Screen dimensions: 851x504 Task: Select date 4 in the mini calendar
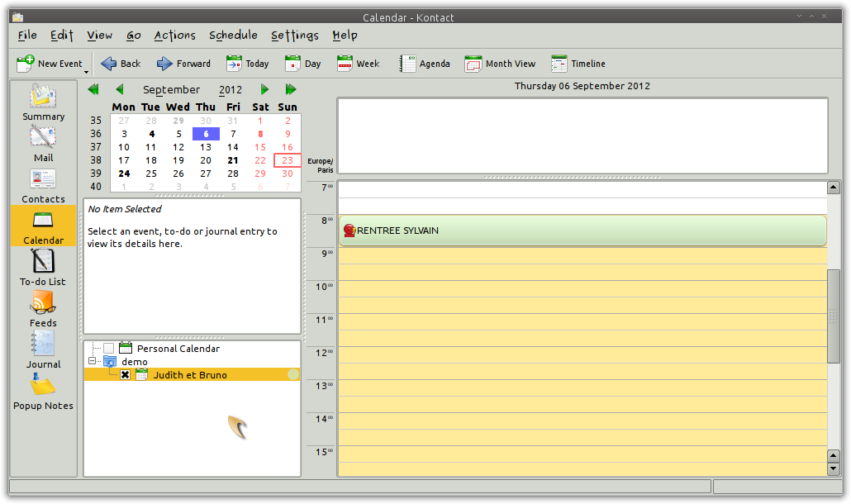[151, 134]
